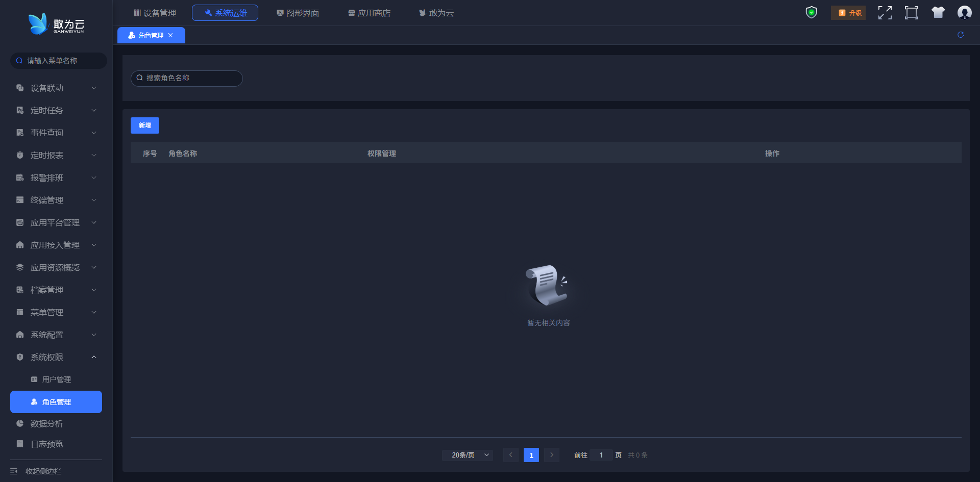Image resolution: width=980 pixels, height=482 pixels.
Task: Click the refresh icon at tab bar right
Action: click(x=961, y=35)
